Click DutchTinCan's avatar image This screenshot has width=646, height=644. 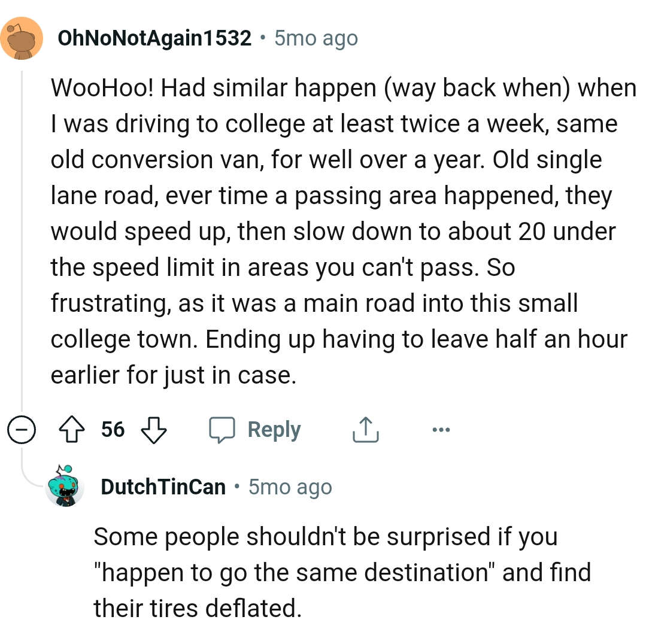[x=65, y=486]
